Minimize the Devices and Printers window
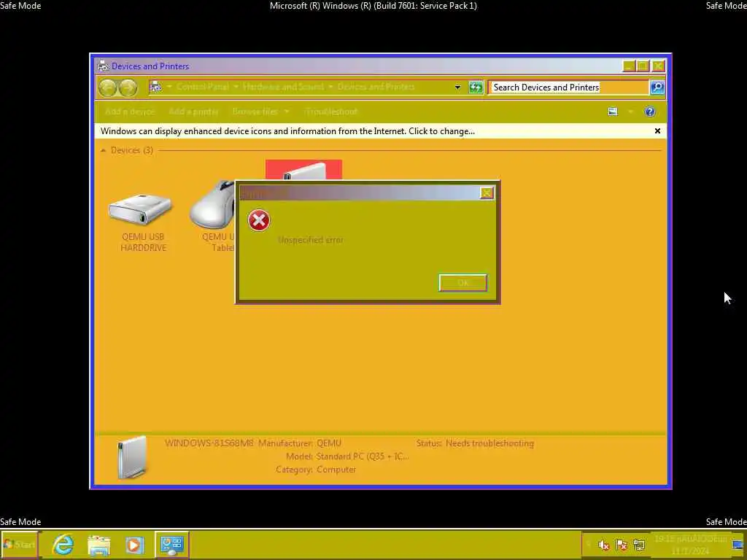This screenshot has height=560, width=747. coord(629,66)
